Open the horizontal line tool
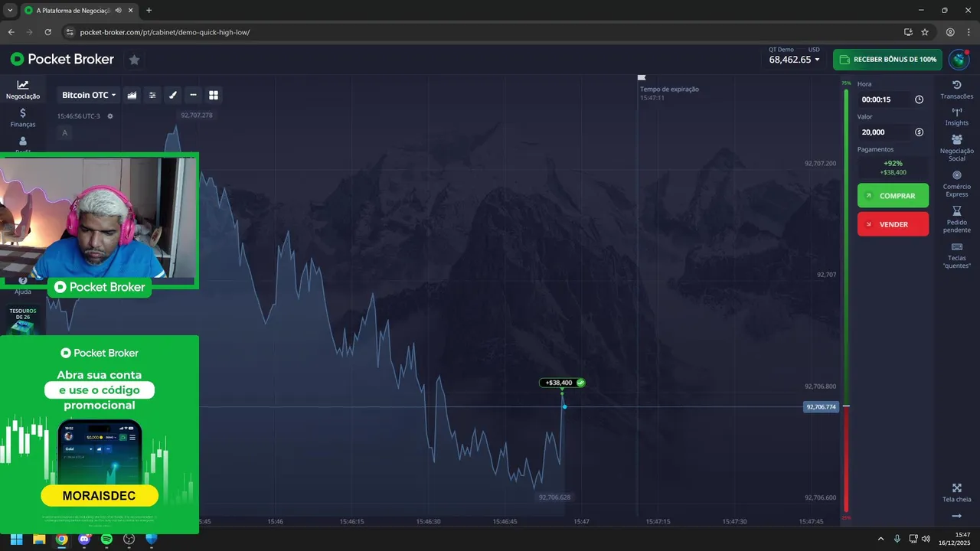This screenshot has width=980, height=551. coord(193,95)
